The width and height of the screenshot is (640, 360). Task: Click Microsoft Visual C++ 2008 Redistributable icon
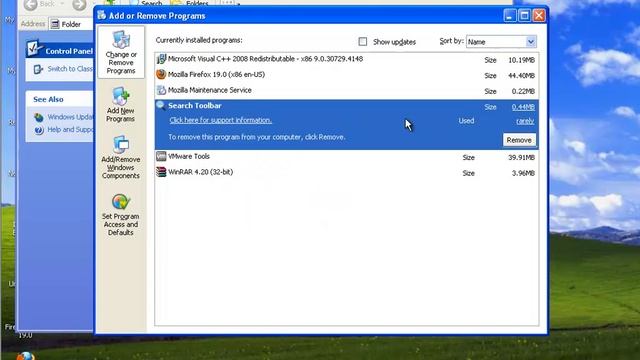(161, 59)
